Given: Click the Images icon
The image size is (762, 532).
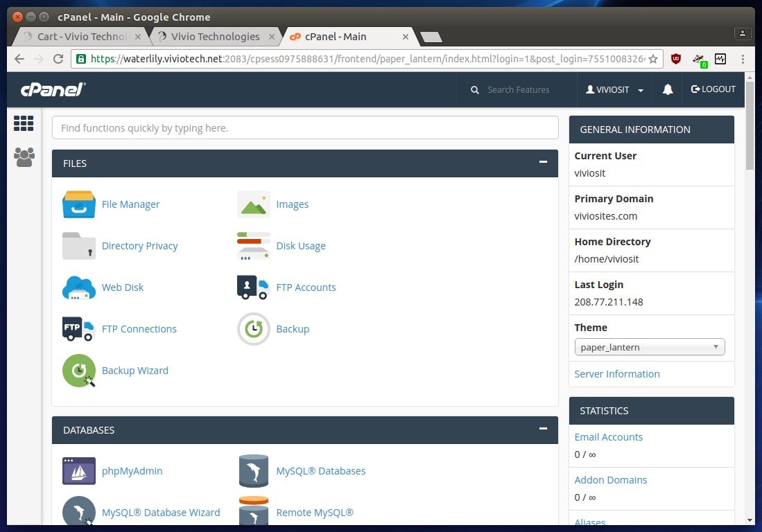Looking at the screenshot, I should click(253, 204).
